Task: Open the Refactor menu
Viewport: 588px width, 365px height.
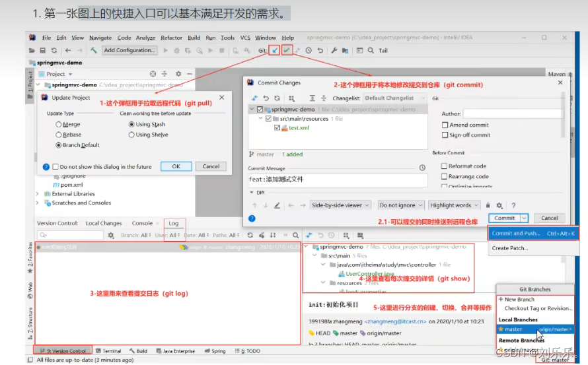Action: [171, 38]
